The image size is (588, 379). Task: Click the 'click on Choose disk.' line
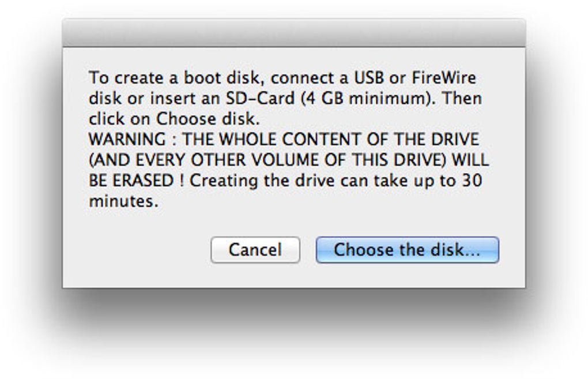click(x=174, y=119)
